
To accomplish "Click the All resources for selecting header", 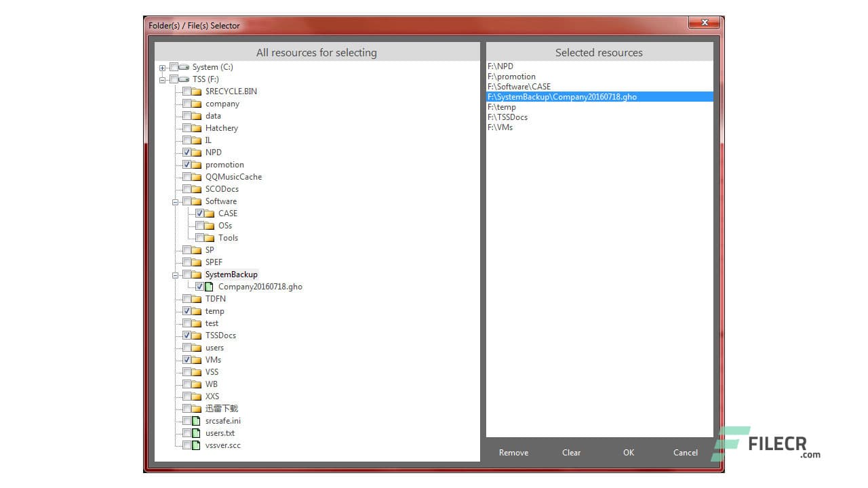I will point(316,52).
